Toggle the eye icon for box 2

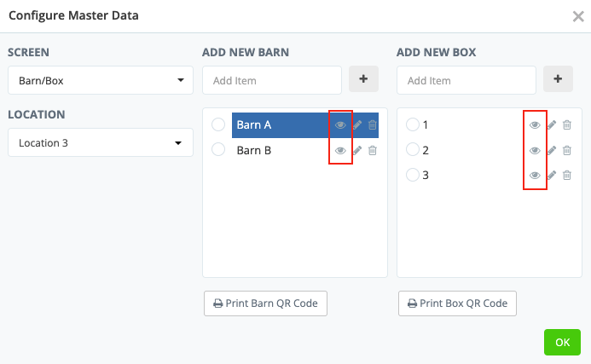coord(535,151)
